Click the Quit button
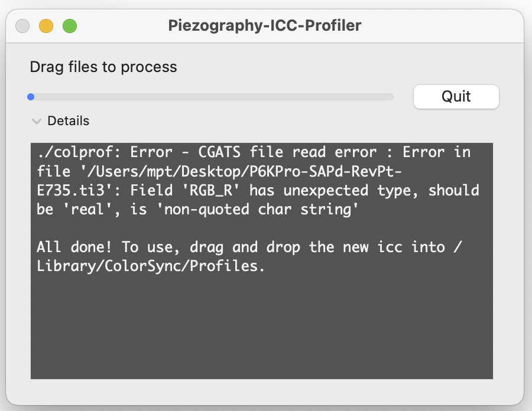The width and height of the screenshot is (532, 411). [x=456, y=97]
